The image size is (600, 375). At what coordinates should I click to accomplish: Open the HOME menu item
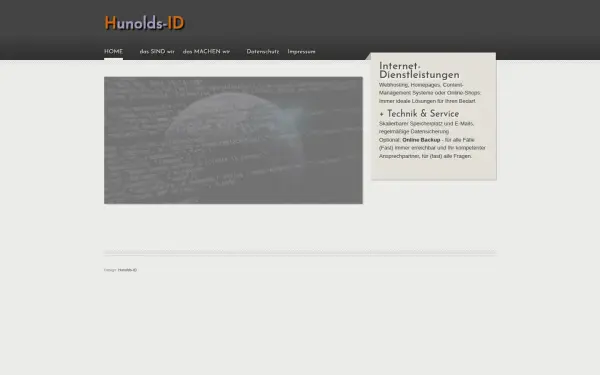[x=113, y=52]
